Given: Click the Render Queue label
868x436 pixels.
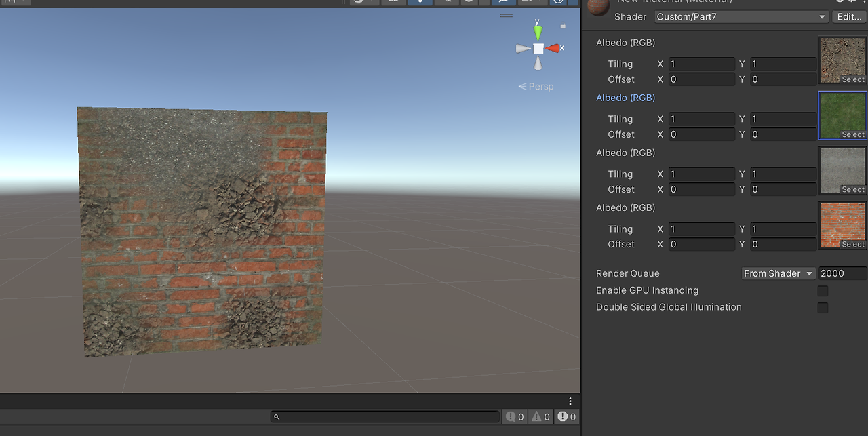Looking at the screenshot, I should [x=628, y=273].
